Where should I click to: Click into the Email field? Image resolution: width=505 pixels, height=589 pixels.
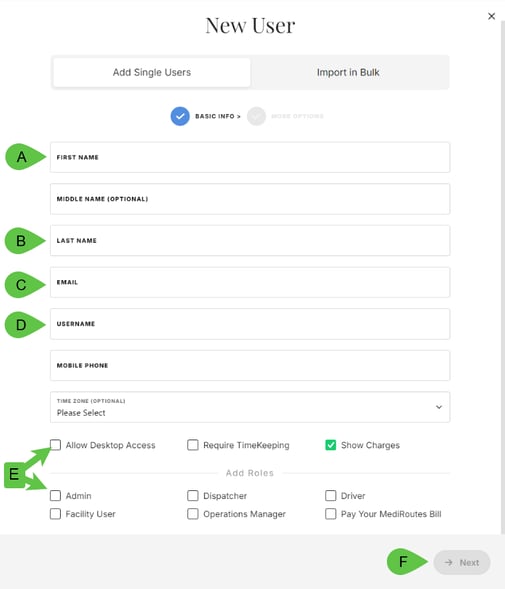click(x=250, y=282)
